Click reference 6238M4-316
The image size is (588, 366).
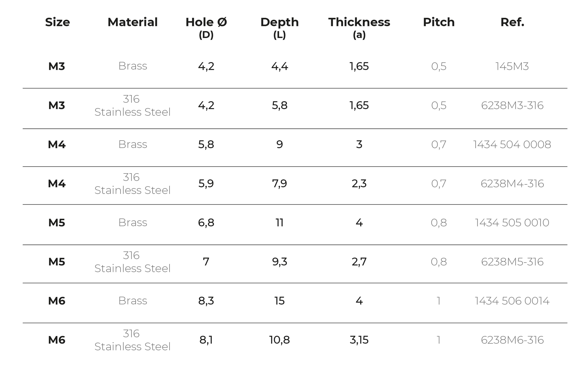[512, 184]
